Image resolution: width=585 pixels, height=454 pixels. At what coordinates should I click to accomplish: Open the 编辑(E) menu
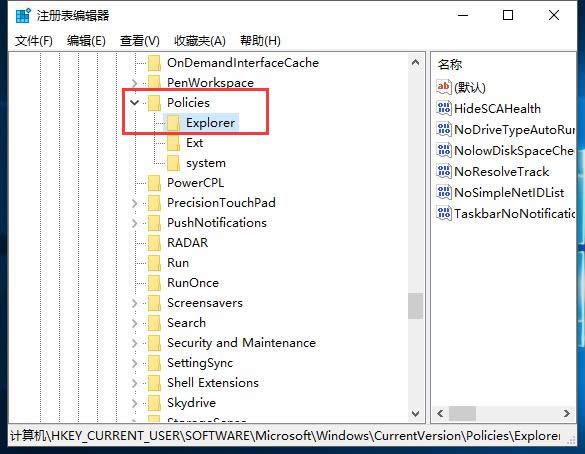(x=86, y=41)
